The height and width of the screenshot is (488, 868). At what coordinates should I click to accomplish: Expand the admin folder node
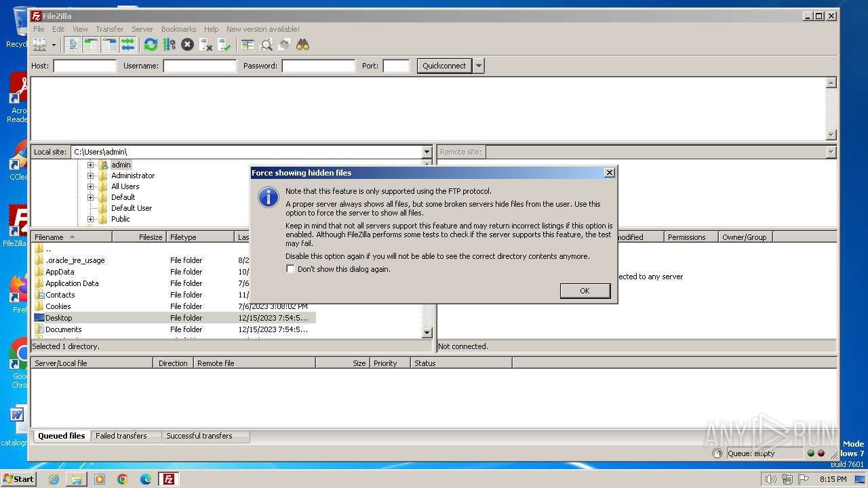point(90,165)
